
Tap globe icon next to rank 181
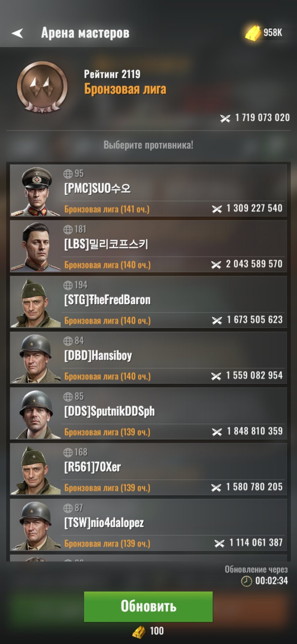[x=68, y=229]
